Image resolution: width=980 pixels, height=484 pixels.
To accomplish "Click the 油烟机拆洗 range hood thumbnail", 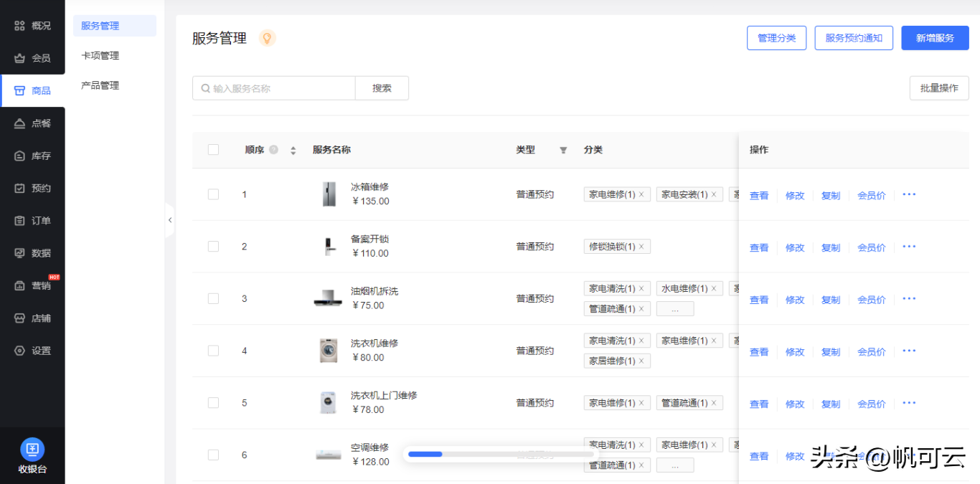I will click(328, 298).
